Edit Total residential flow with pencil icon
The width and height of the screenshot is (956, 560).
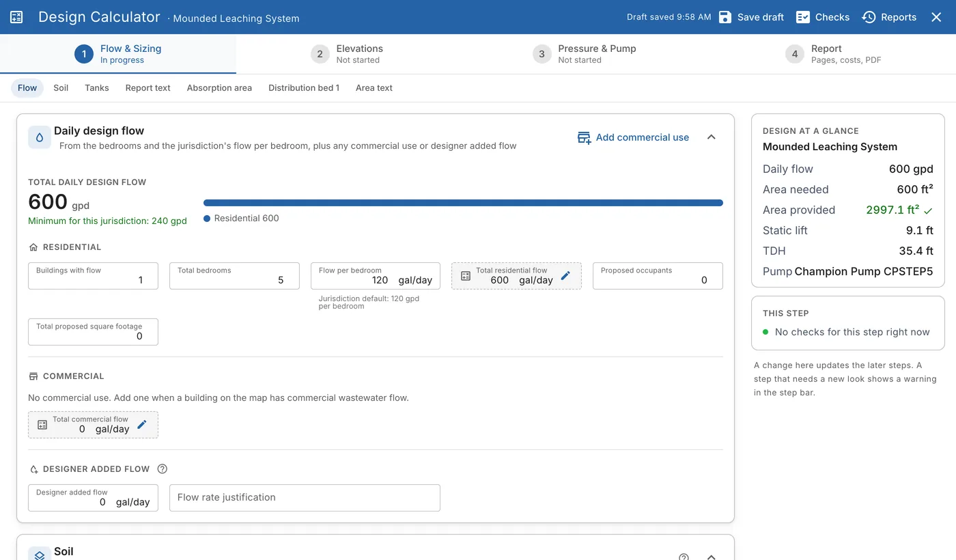pyautogui.click(x=565, y=276)
